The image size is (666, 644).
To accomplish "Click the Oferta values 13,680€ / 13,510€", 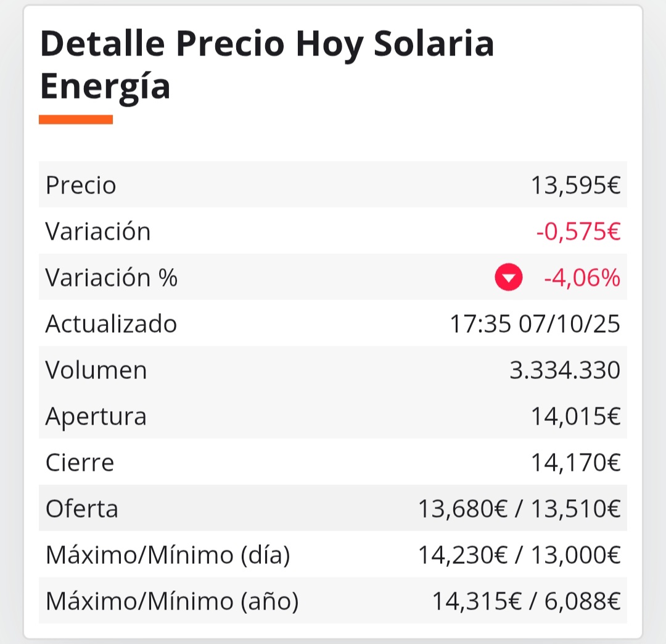I will pyautogui.click(x=519, y=509).
